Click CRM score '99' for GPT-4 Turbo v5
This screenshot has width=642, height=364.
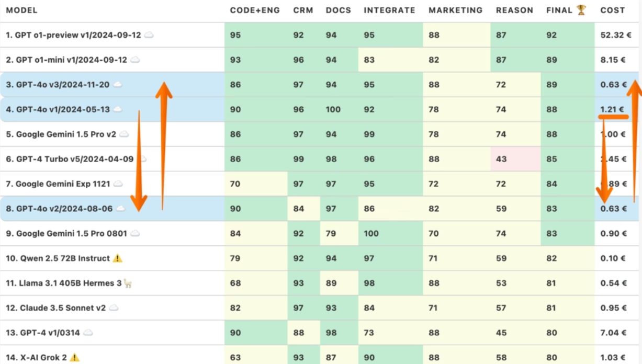(x=298, y=159)
